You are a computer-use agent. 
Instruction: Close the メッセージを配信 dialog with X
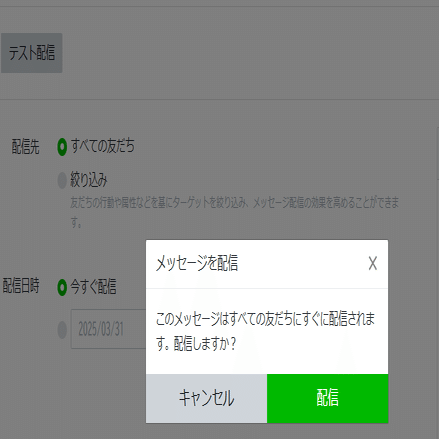(x=373, y=263)
